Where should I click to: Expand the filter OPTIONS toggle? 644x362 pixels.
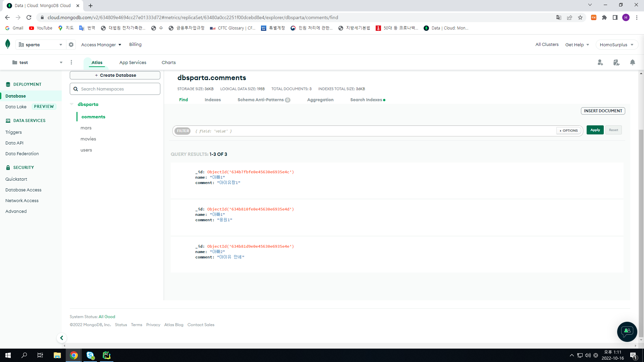click(x=569, y=131)
